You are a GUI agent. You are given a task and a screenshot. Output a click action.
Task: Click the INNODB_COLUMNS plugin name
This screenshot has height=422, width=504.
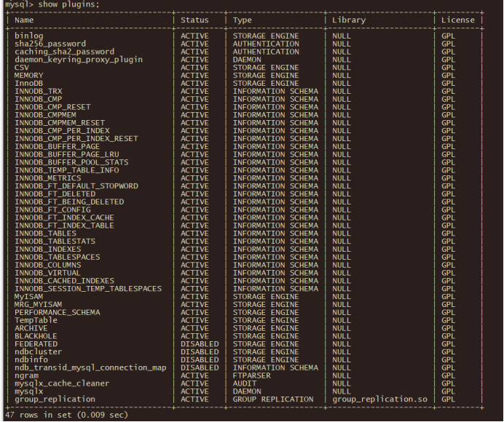point(47,265)
